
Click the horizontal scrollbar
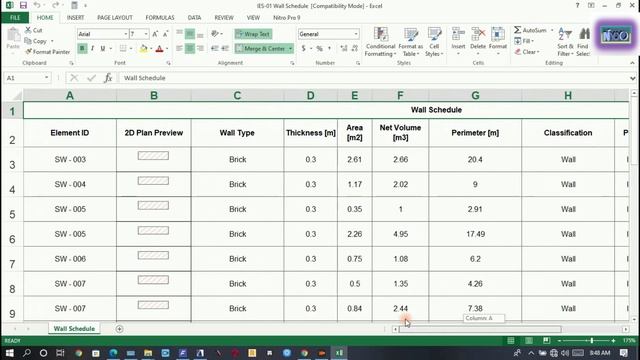click(x=480, y=329)
